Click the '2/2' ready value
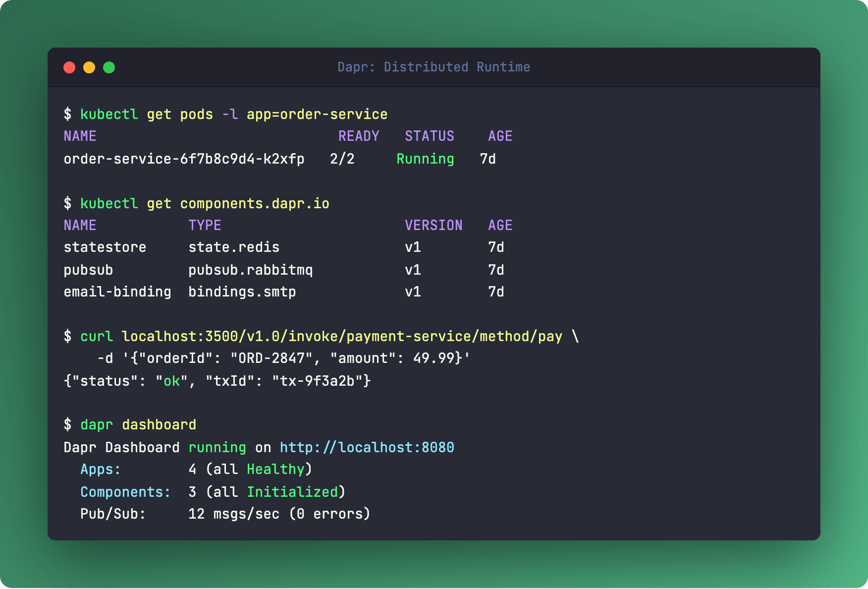Viewport: 868px width, 589px height. (x=342, y=159)
